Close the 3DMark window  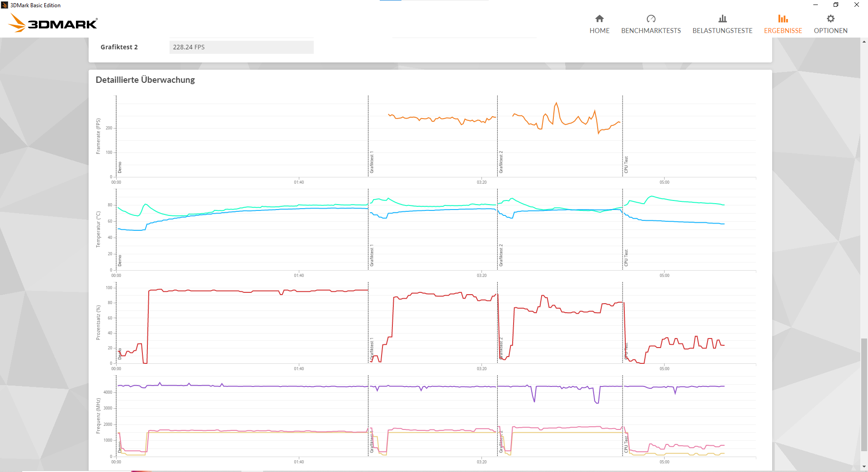857,5
